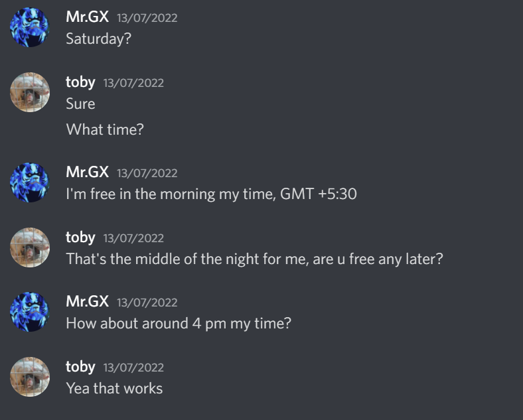Click username toby above "Sure"
Viewport: 523px width, 420px height.
[x=80, y=82]
